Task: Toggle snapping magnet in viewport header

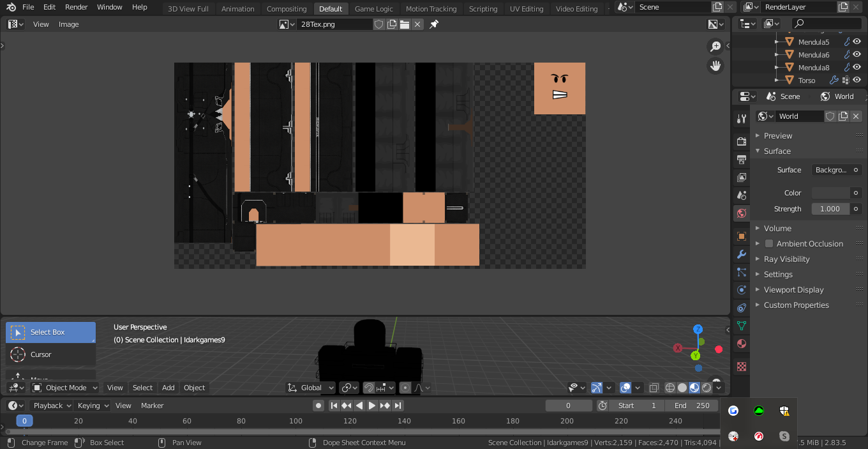Action: pyautogui.click(x=369, y=388)
